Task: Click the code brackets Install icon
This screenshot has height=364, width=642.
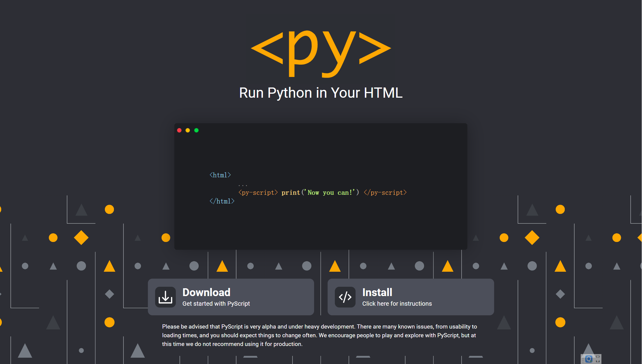Action: point(345,297)
